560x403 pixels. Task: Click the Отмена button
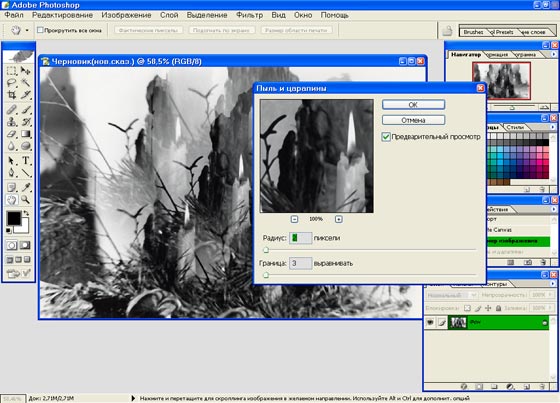click(x=413, y=120)
